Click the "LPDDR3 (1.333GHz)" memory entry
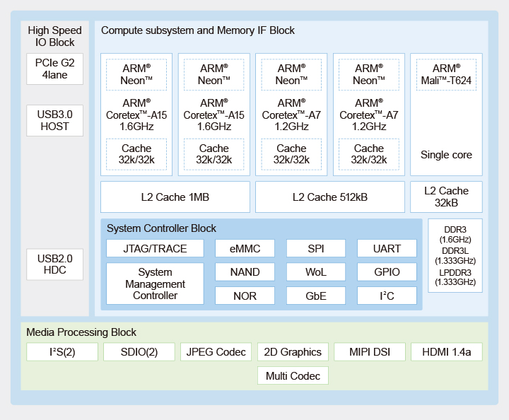509x420 pixels. [x=455, y=277]
